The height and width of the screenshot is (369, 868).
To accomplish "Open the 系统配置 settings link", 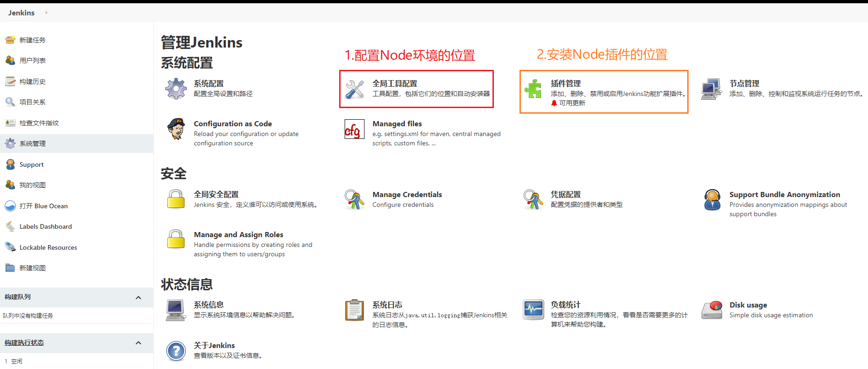I will point(209,83).
